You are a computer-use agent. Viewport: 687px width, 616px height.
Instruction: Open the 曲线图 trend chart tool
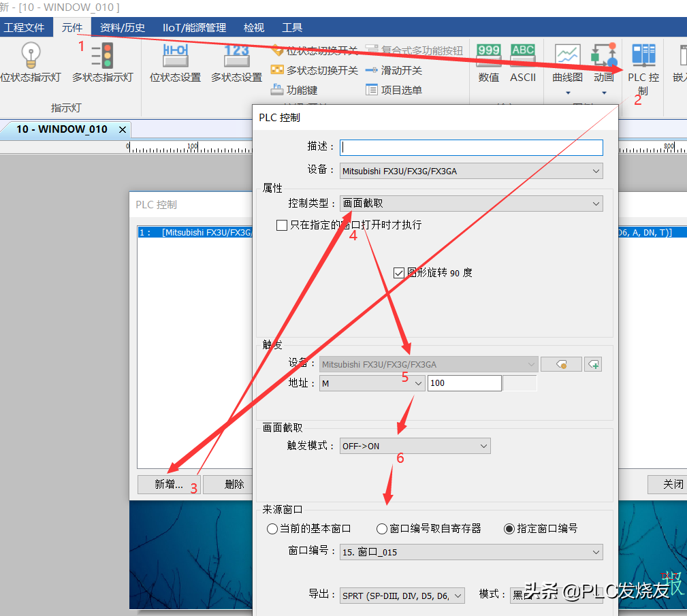tap(567, 55)
